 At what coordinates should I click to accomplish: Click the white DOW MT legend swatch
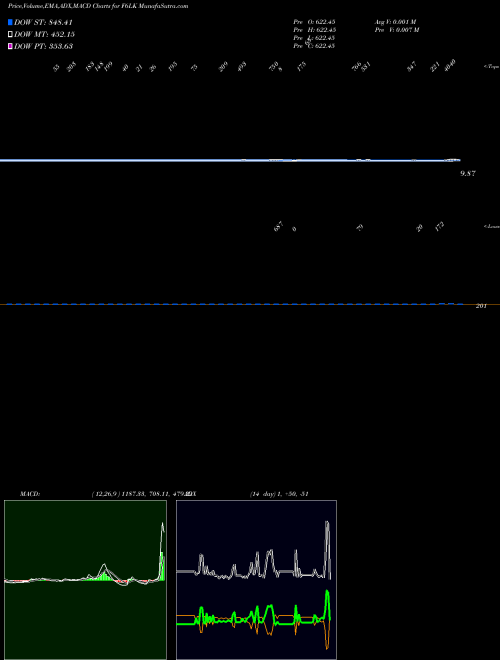(x=10, y=34)
